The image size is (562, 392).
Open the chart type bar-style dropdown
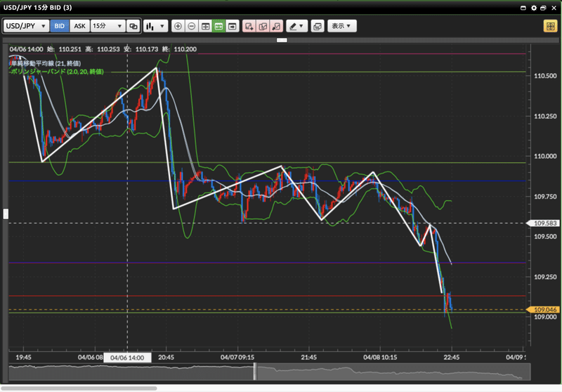pos(155,26)
